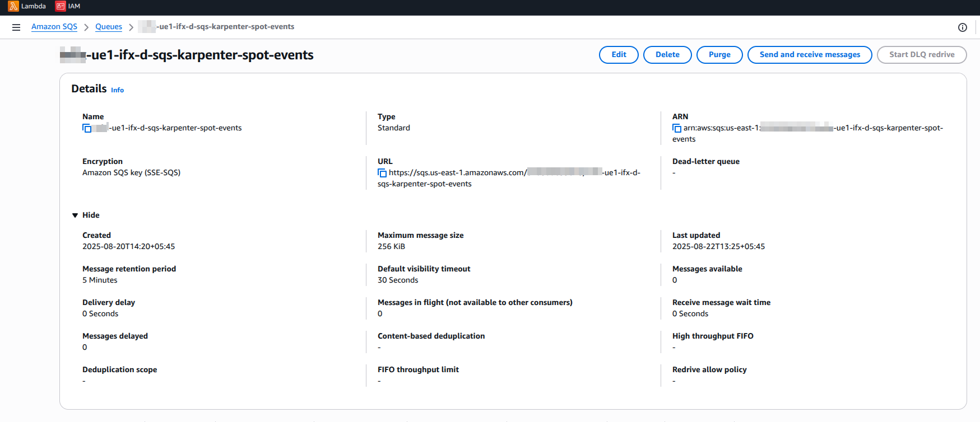Collapse details using the Hide triangle

click(75, 215)
